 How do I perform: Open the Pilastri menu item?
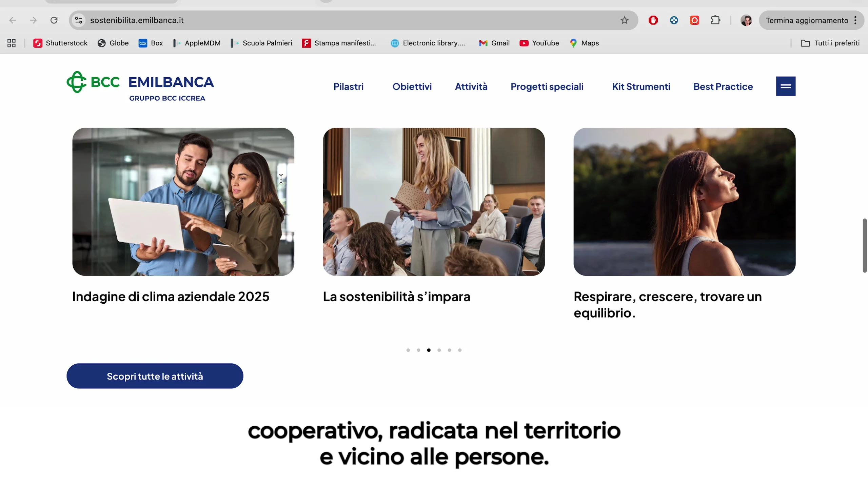pyautogui.click(x=348, y=86)
